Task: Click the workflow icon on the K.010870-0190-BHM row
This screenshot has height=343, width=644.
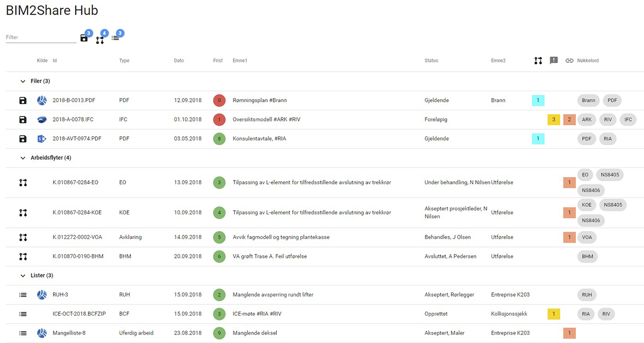Action: tap(23, 256)
